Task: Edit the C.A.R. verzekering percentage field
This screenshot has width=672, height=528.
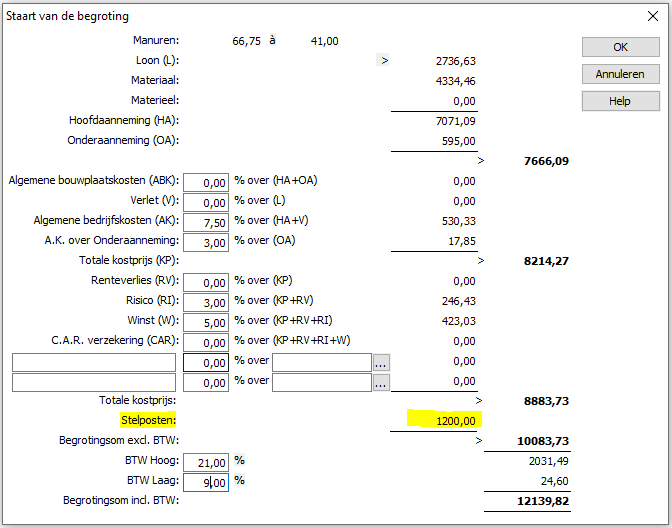Action: [206, 342]
